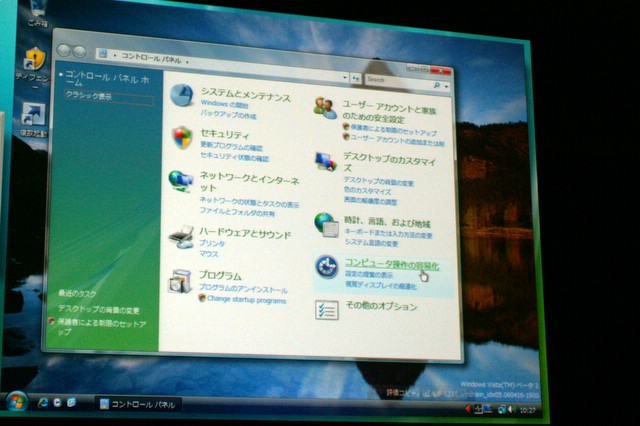
Task: Open コントロール パネル ホーム in sidebar
Action: pos(107,78)
